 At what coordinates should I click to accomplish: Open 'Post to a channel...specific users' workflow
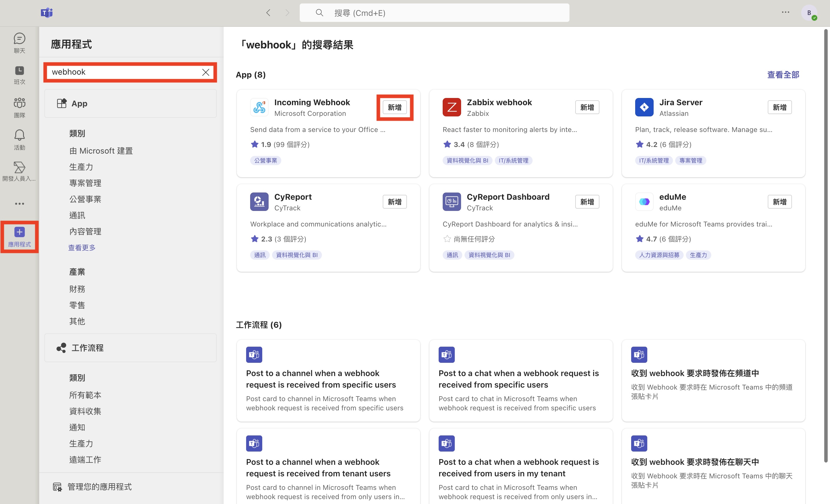[328, 381]
